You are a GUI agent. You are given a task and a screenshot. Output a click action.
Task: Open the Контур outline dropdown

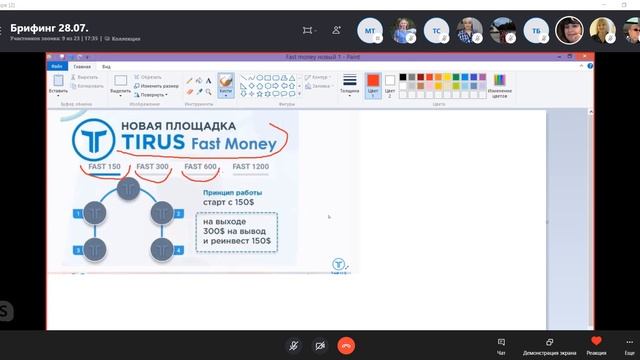point(318,77)
